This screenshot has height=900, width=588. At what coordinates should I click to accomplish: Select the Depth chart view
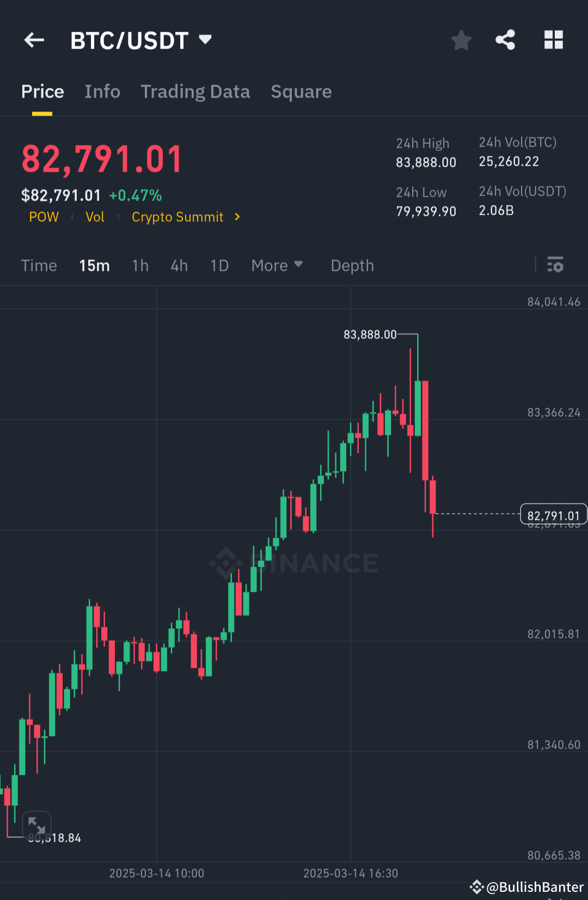(352, 265)
